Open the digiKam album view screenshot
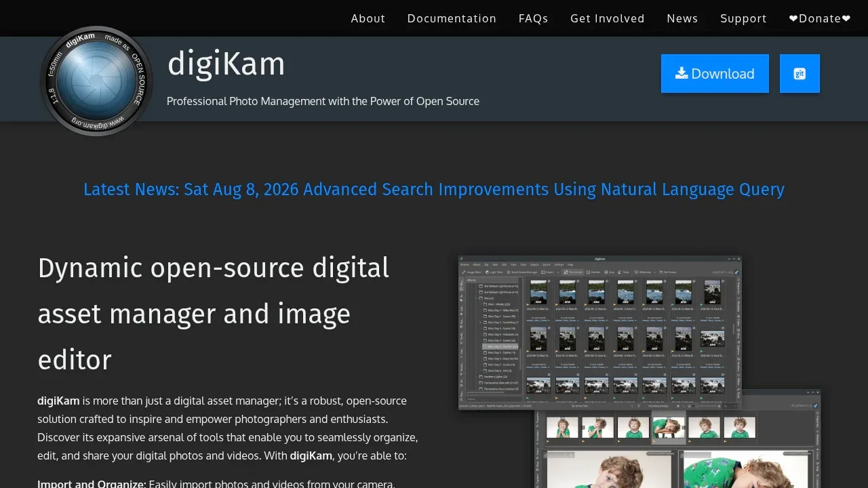Image resolution: width=868 pixels, height=488 pixels. [x=600, y=332]
